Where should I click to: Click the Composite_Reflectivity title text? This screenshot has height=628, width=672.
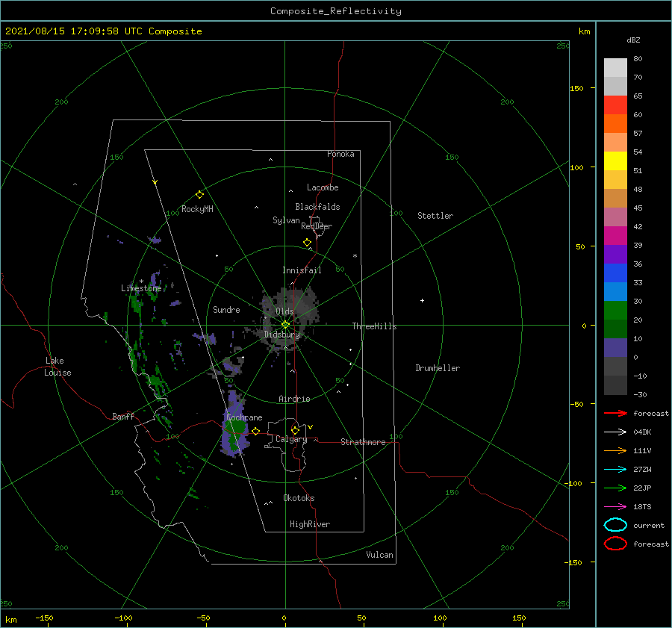pos(336,11)
